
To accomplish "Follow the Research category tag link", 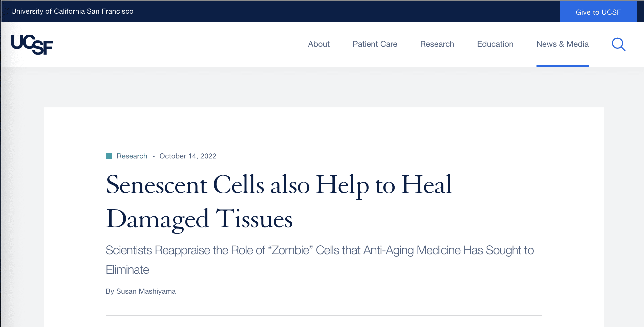I will coord(132,156).
